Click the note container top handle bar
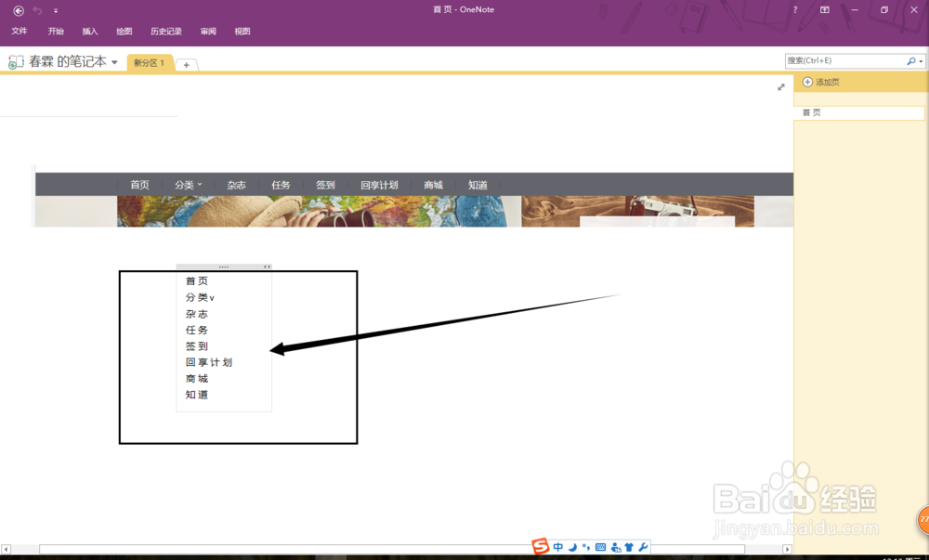The height and width of the screenshot is (560, 929). click(224, 267)
